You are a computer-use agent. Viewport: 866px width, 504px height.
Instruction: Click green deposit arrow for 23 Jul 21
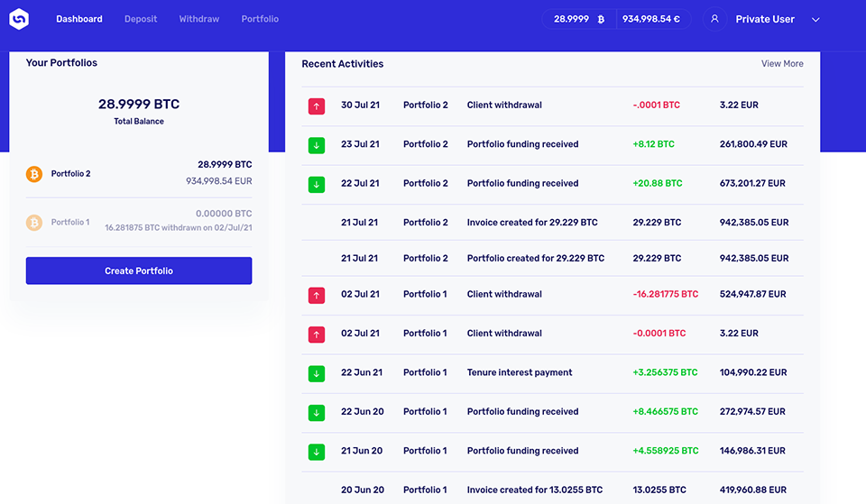tap(317, 145)
